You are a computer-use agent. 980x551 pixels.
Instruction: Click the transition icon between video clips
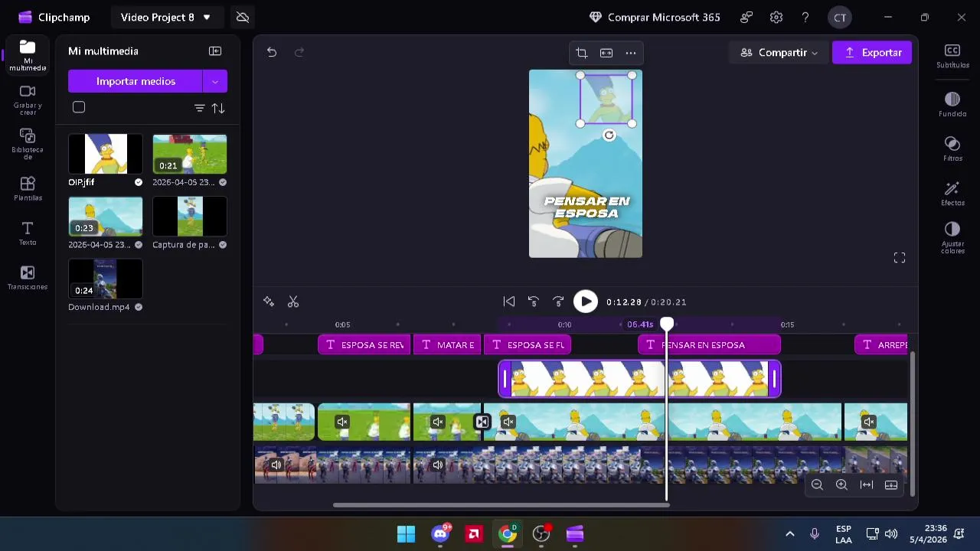pyautogui.click(x=482, y=422)
